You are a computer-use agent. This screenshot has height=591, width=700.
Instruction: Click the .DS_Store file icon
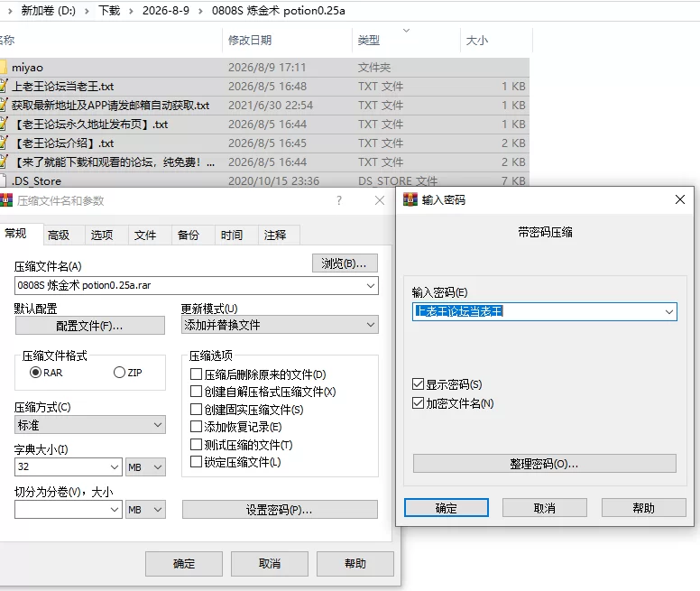3,180
